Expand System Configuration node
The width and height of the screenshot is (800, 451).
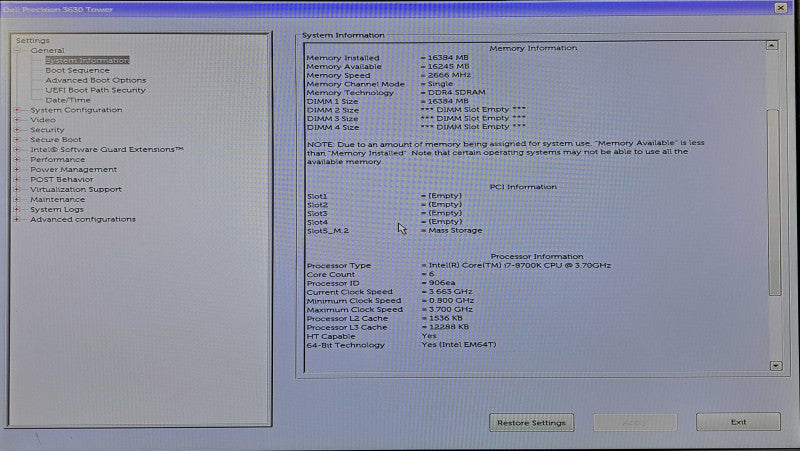[x=17, y=110]
